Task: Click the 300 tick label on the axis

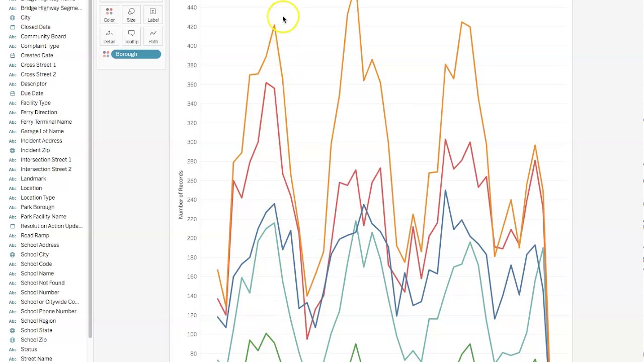Action: coord(192,142)
